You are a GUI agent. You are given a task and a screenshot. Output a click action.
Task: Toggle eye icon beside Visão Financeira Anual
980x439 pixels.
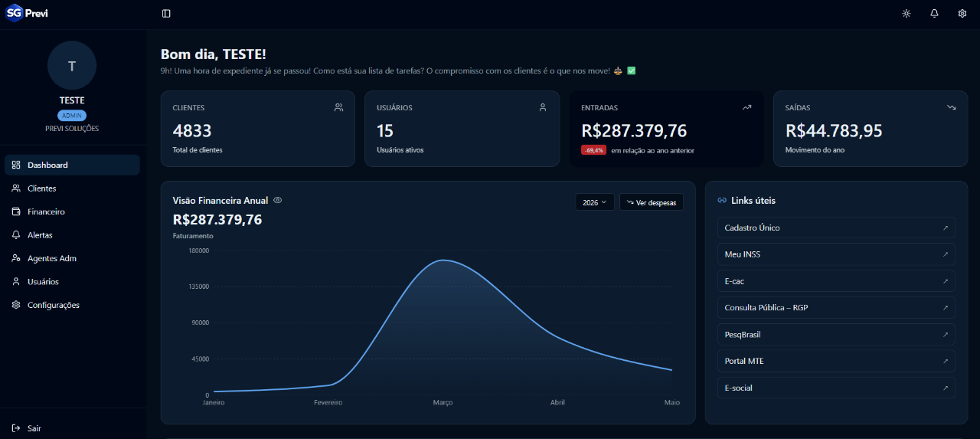(278, 200)
